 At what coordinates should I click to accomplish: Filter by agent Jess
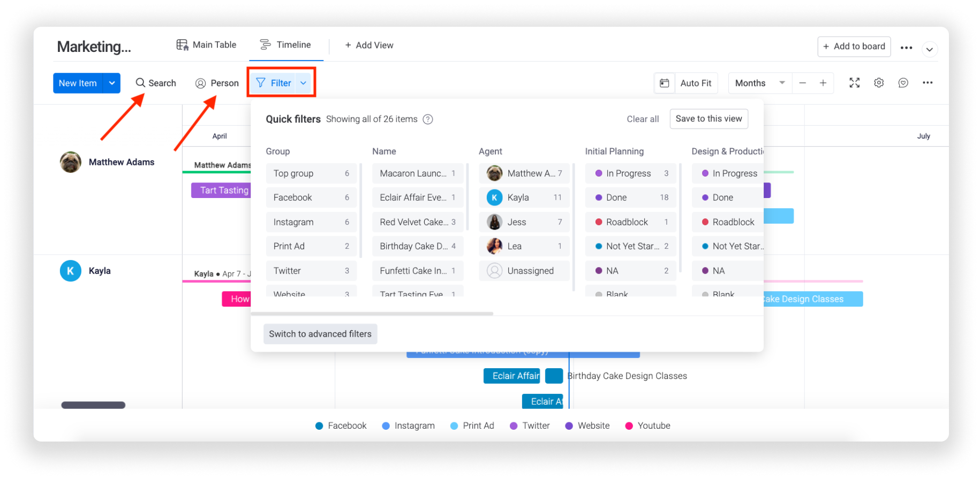524,222
